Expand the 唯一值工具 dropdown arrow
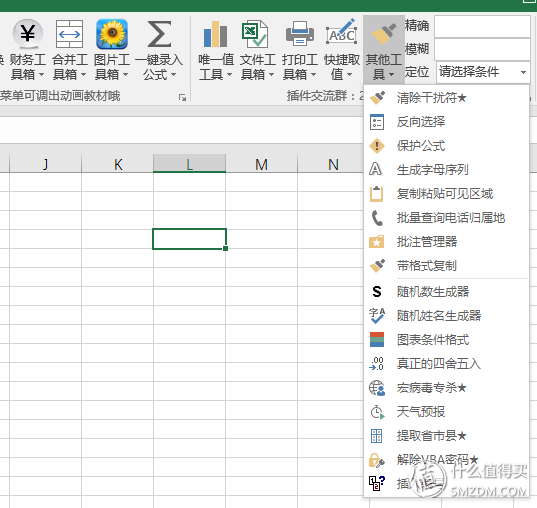This screenshot has height=508, width=537. click(229, 74)
